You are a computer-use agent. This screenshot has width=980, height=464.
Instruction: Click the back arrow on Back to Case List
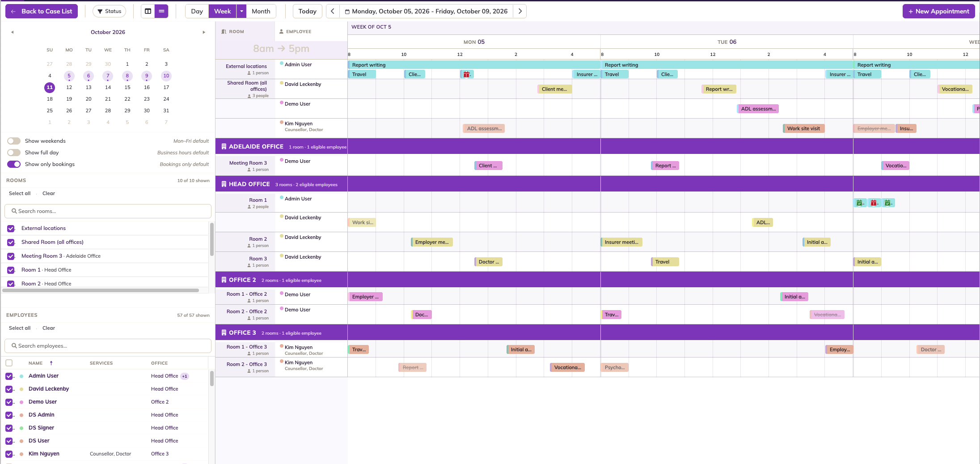click(13, 12)
